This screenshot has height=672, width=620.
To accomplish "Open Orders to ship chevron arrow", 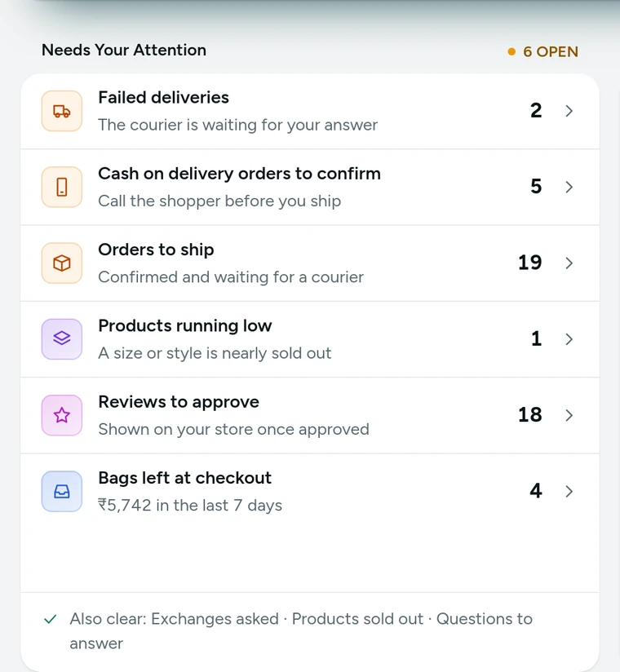I will point(569,263).
